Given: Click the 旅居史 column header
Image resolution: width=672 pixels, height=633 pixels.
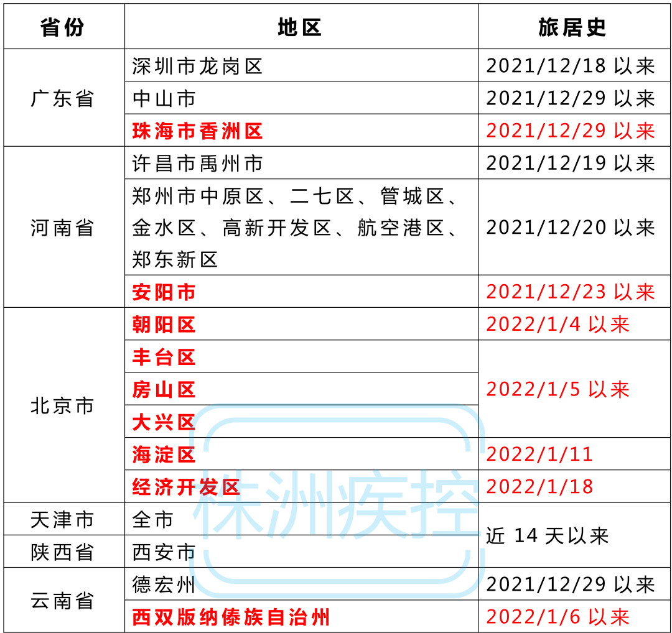Looking at the screenshot, I should (573, 27).
